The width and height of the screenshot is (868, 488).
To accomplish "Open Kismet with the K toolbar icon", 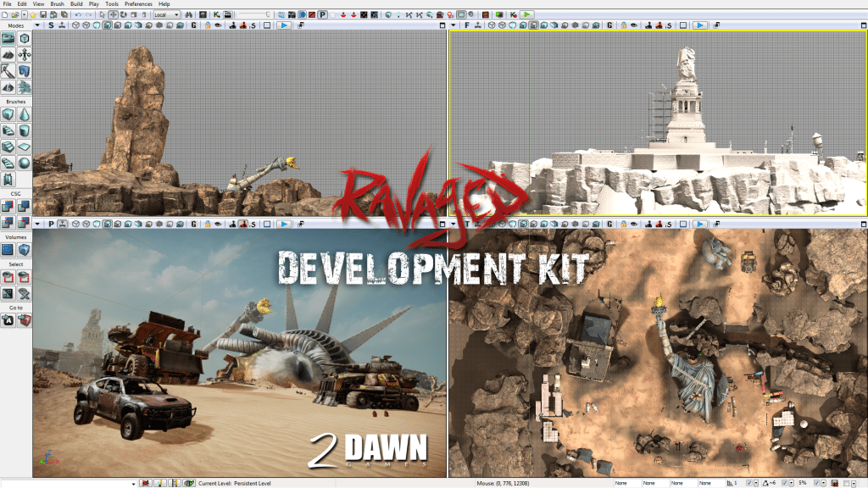I will [216, 14].
